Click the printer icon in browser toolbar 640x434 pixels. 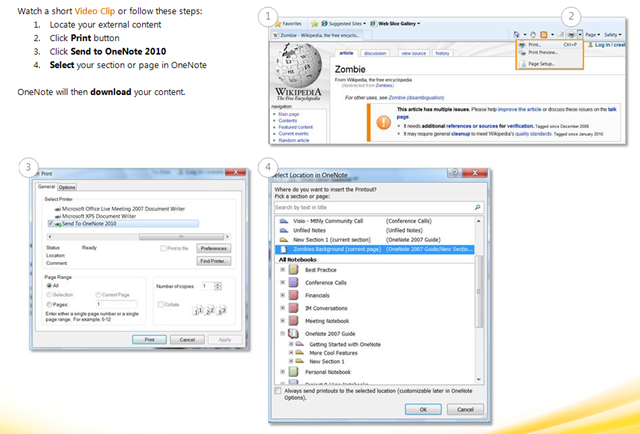tap(570, 33)
